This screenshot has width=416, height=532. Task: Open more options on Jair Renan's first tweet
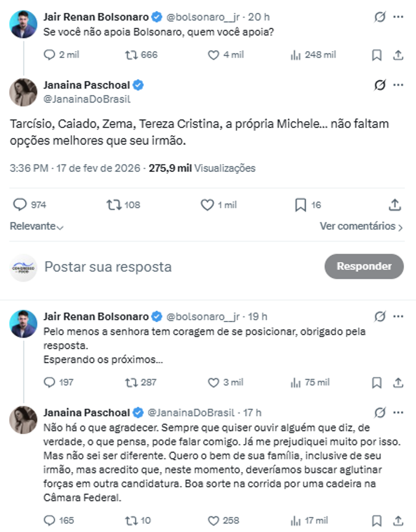pos(398,17)
